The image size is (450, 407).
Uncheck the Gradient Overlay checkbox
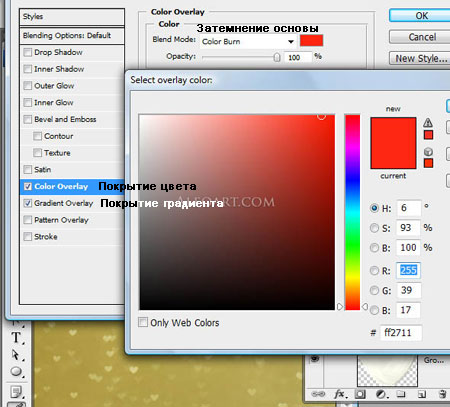[x=28, y=203]
